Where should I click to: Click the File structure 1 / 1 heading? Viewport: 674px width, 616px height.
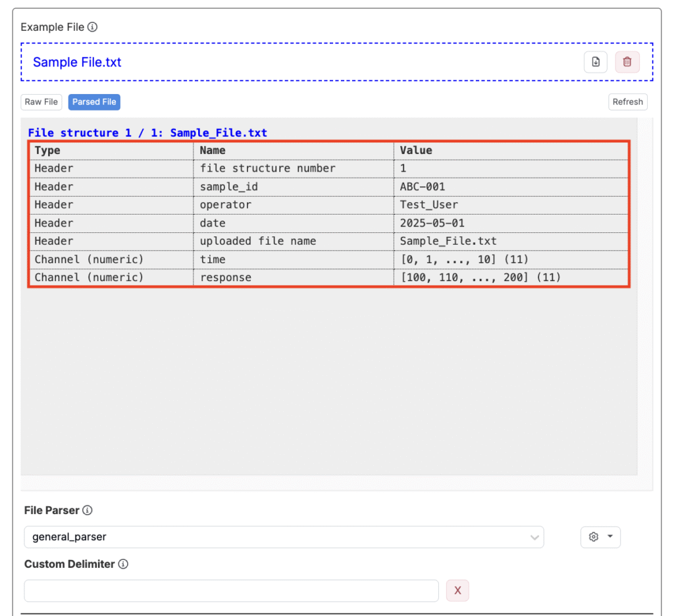[x=147, y=133]
